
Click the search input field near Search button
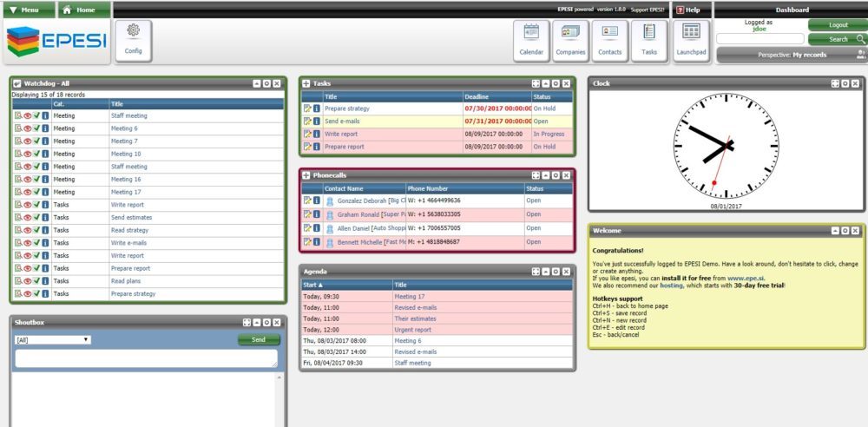click(760, 39)
